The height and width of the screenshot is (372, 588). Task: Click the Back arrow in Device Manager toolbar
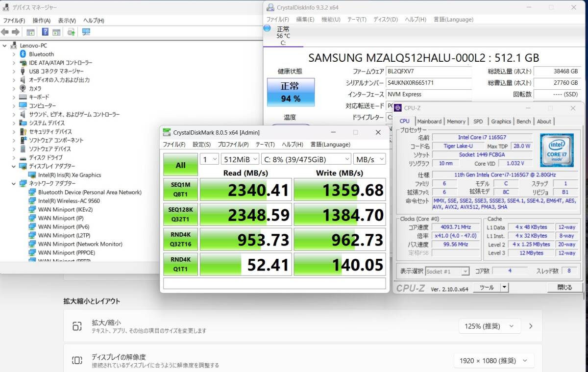click(x=5, y=32)
